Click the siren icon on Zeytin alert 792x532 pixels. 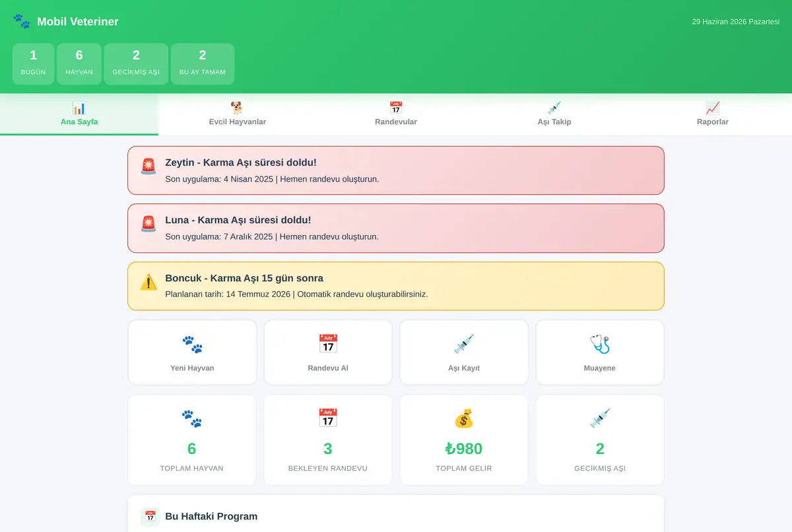(148, 166)
